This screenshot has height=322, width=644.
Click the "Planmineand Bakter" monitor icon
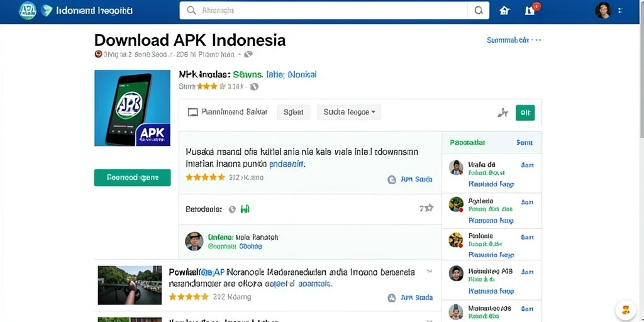[x=192, y=112]
